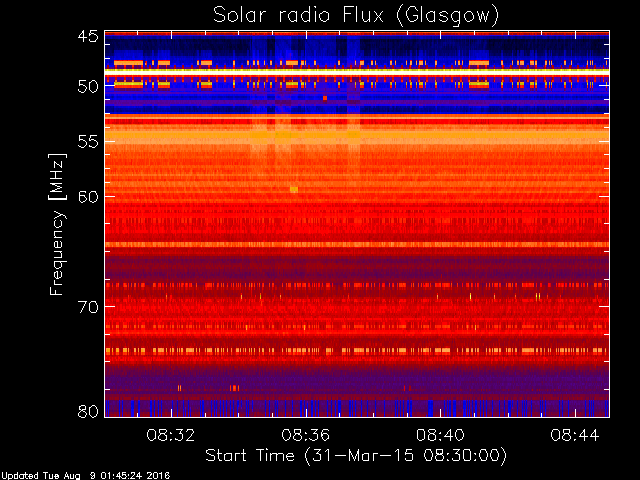Click the 08:40 time tick label
The width and height of the screenshot is (640, 480).
pyautogui.click(x=440, y=435)
